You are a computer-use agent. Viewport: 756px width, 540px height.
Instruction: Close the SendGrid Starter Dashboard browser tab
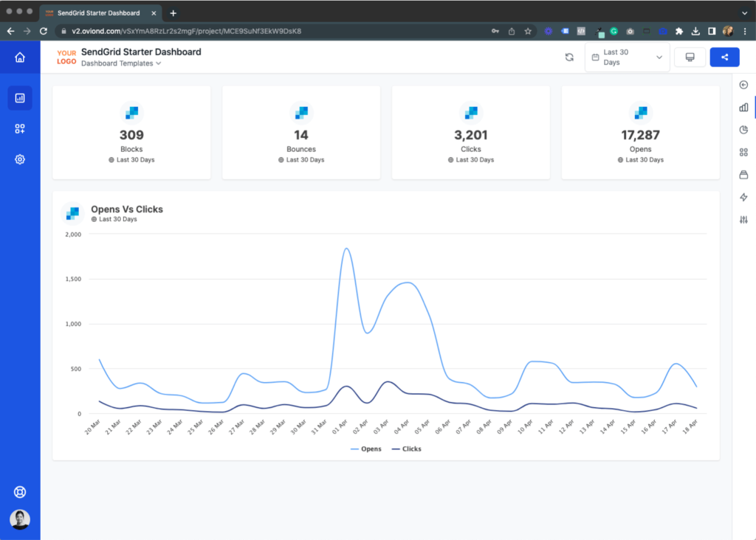[x=154, y=13]
